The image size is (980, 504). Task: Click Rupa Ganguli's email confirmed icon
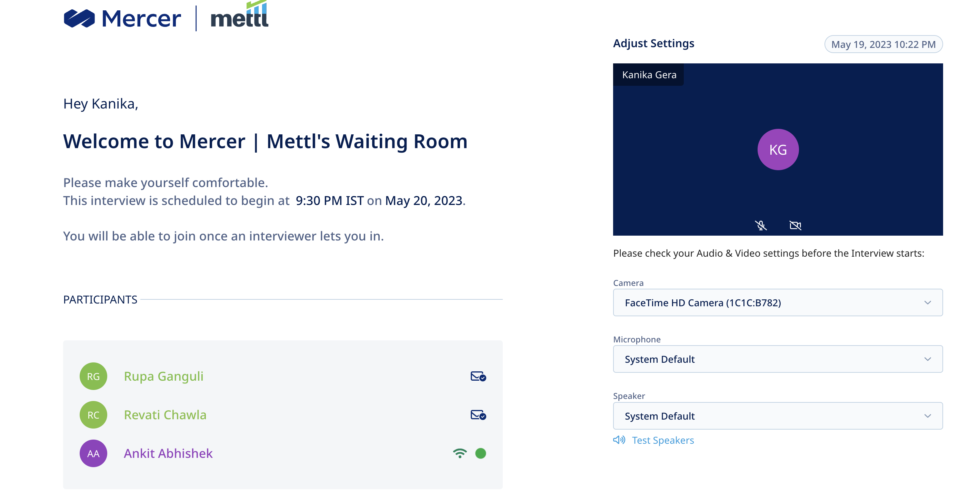pos(478,376)
